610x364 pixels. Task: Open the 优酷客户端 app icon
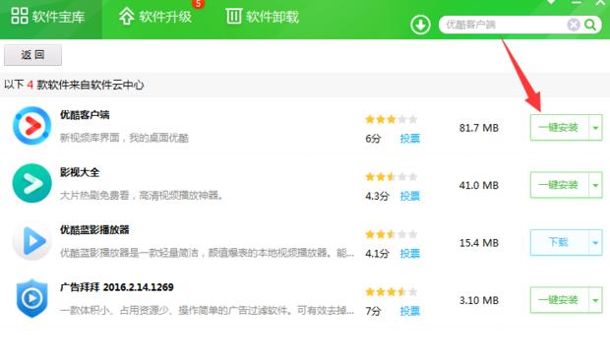click(x=31, y=126)
